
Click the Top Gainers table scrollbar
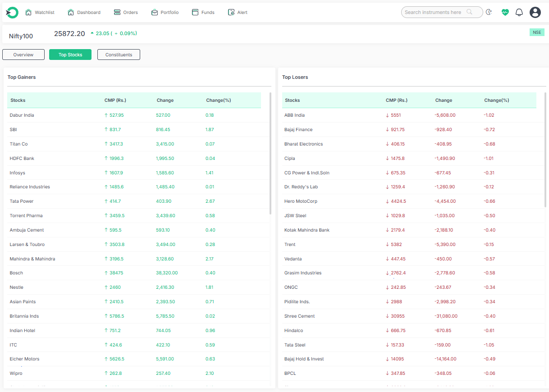point(270,153)
